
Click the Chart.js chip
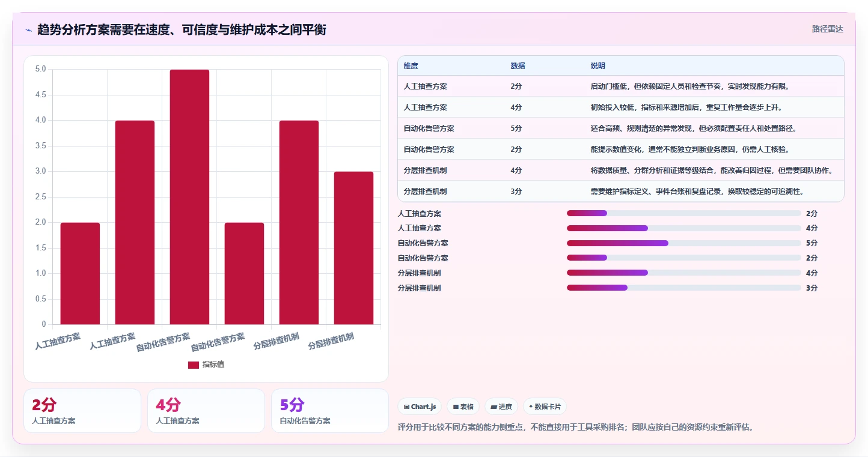(420, 407)
